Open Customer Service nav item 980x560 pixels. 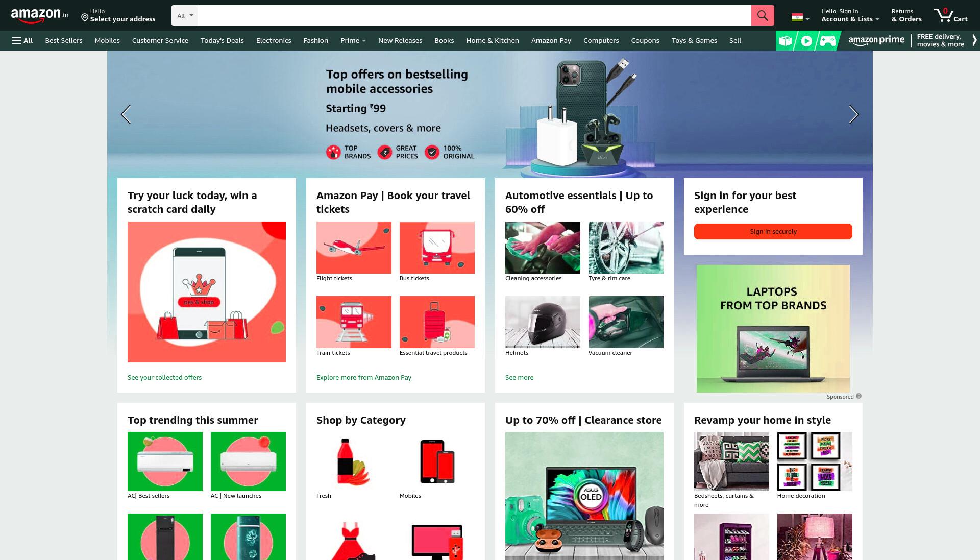[160, 40]
